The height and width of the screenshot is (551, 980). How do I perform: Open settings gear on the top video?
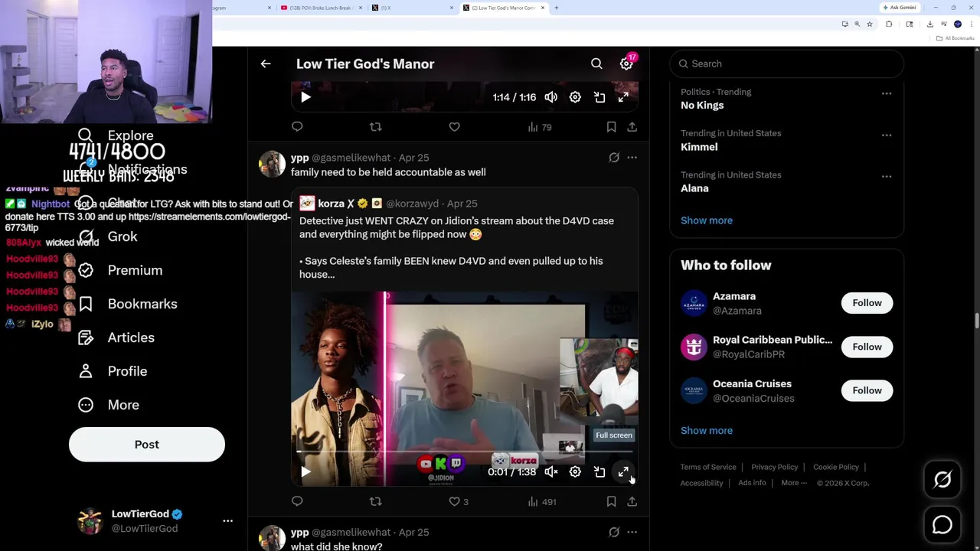(575, 97)
